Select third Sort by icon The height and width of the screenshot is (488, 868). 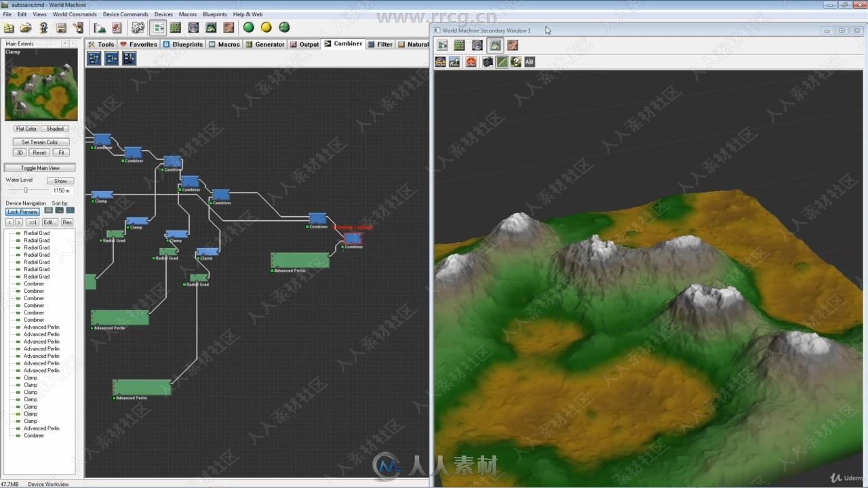[70, 211]
